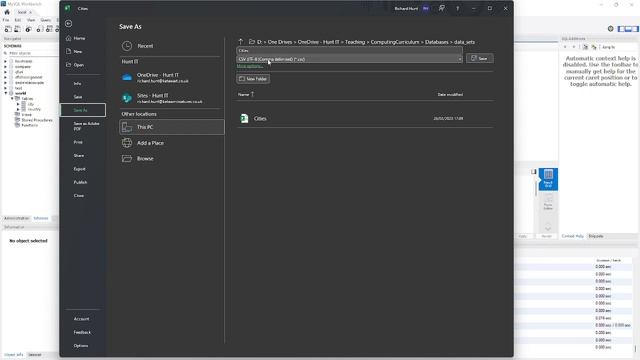
Task: Select Functions under world schema
Action: pyautogui.click(x=29, y=125)
